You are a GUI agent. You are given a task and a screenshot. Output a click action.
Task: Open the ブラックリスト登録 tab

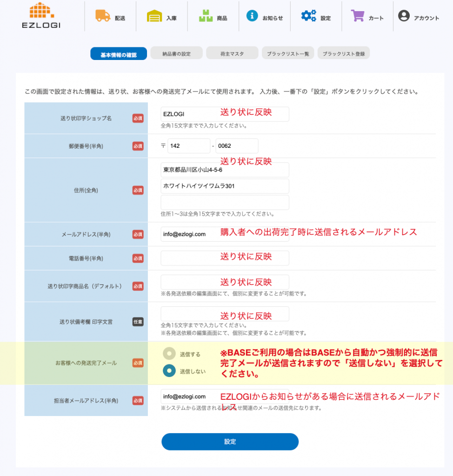(344, 54)
